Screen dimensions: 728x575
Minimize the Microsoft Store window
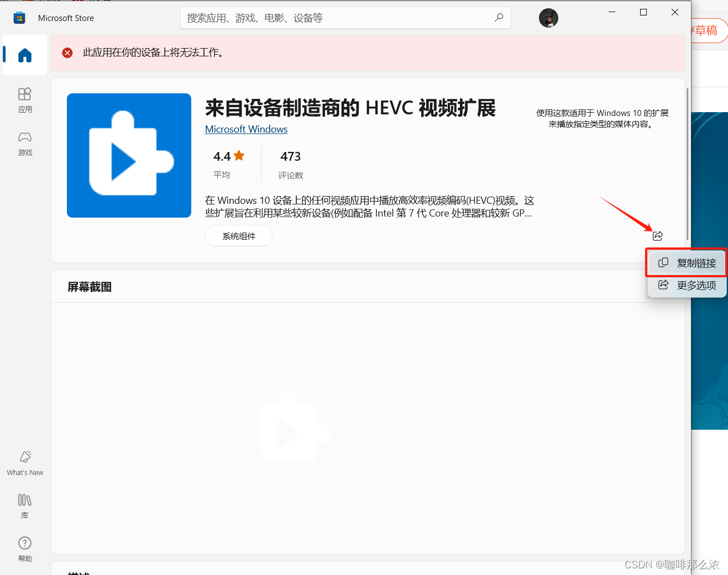612,12
